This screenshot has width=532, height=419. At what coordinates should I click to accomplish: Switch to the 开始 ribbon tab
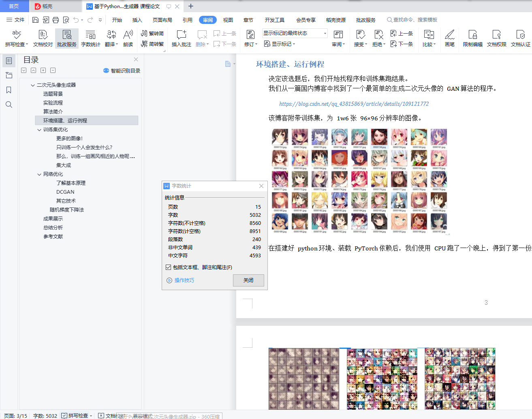(117, 20)
